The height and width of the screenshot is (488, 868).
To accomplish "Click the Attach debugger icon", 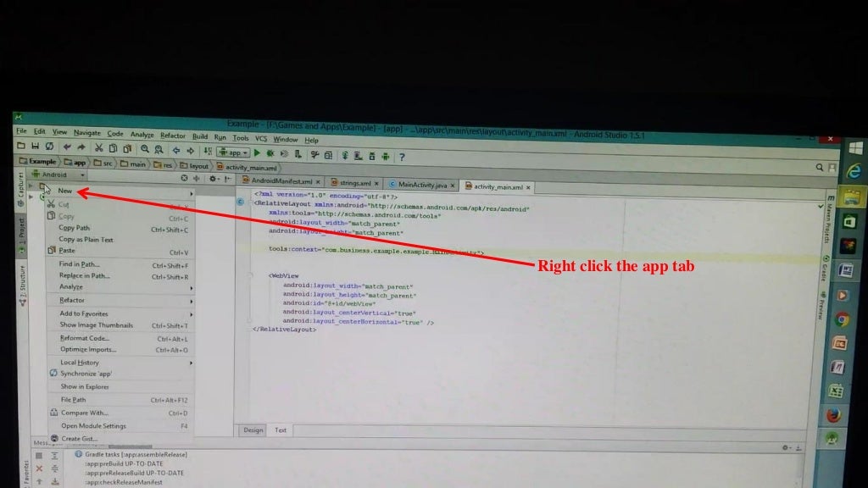I will point(298,154).
